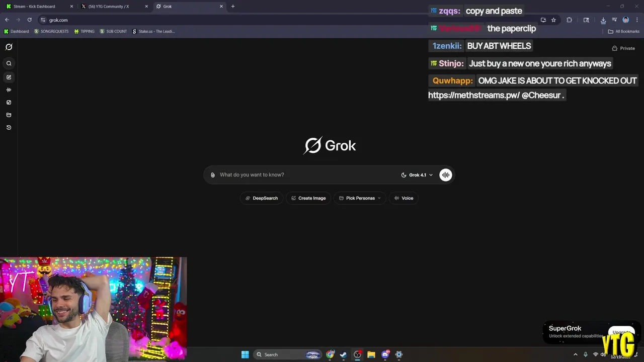
Task: Open the SUB COUNT bookmark
Action: pos(113,31)
